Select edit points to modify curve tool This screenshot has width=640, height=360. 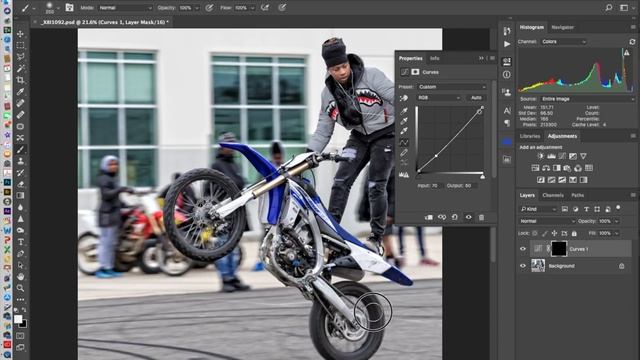pyautogui.click(x=404, y=142)
